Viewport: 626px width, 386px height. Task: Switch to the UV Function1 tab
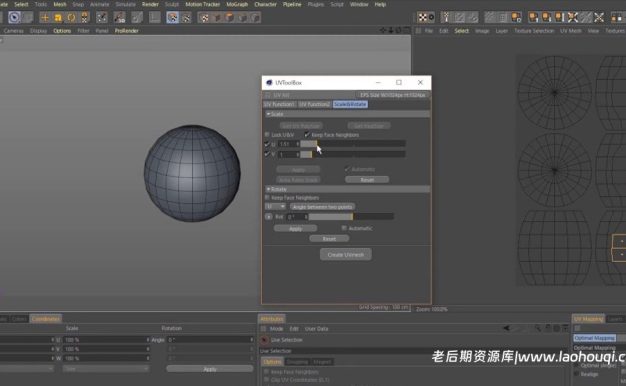(x=279, y=104)
